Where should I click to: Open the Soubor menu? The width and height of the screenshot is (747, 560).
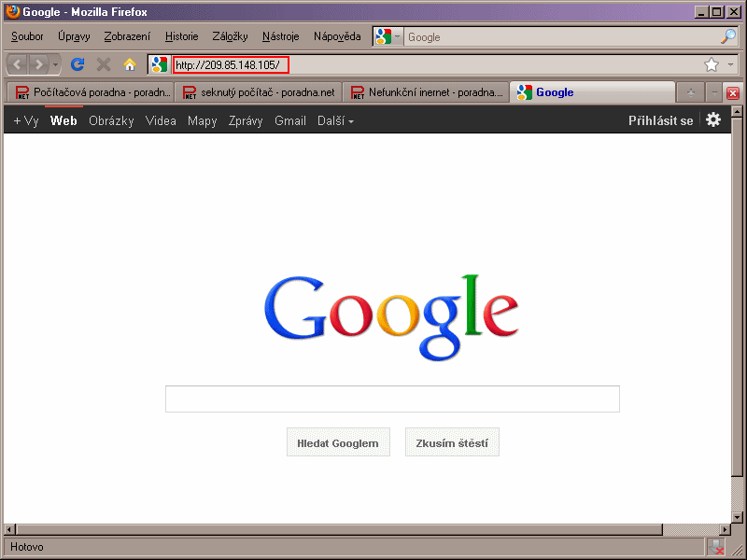coord(27,36)
